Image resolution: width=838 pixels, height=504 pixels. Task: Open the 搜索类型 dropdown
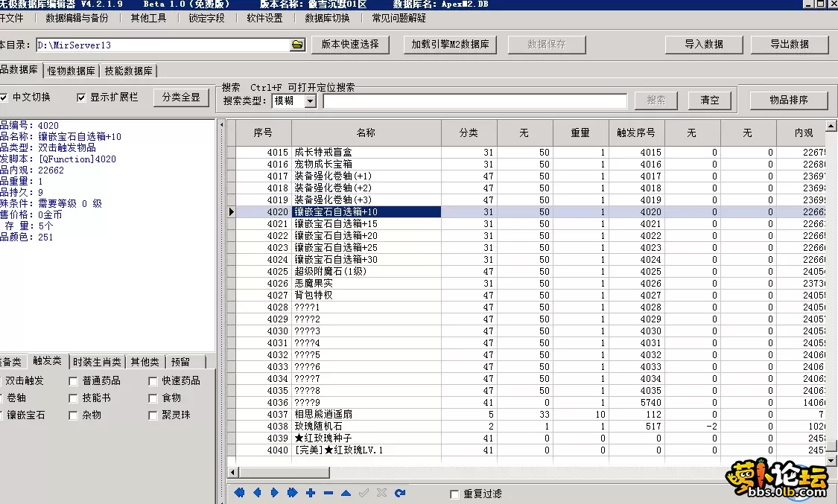(x=311, y=101)
